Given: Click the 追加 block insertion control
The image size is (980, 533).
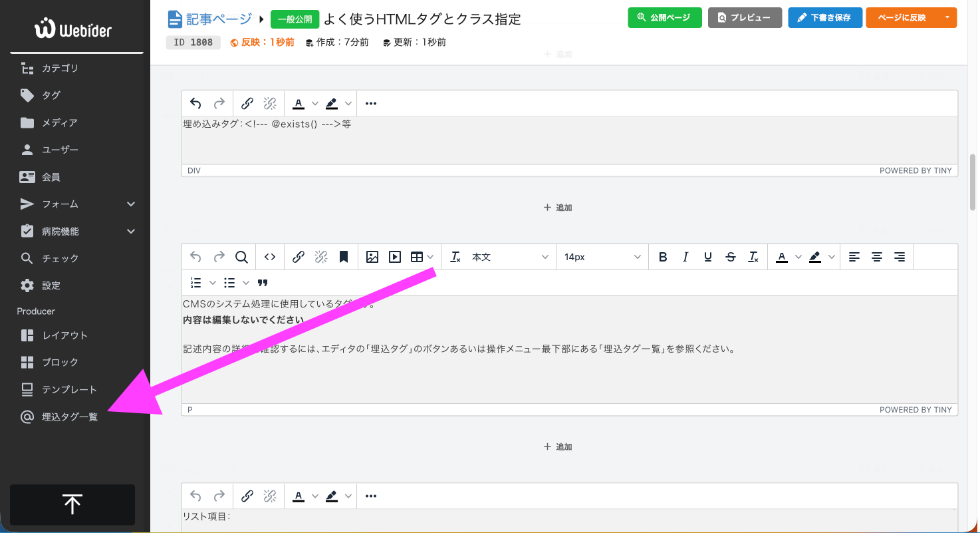Looking at the screenshot, I should 558,207.
